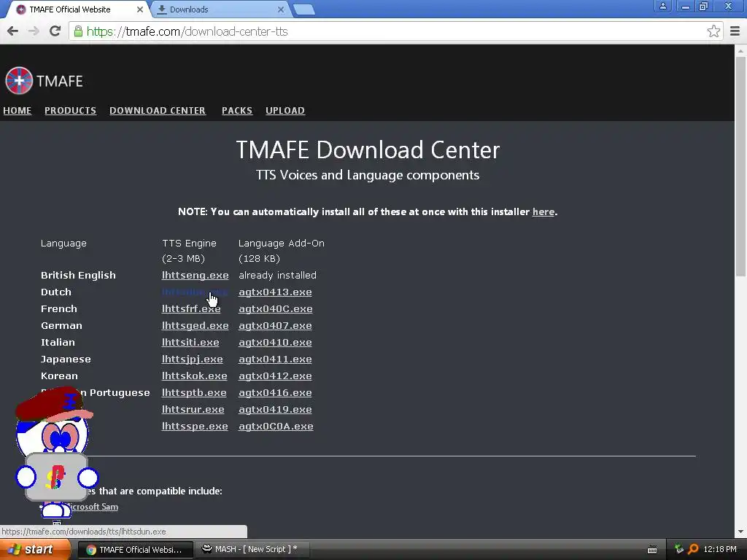747x560 pixels.
Task: Close the Downloads tab
Action: click(x=281, y=9)
